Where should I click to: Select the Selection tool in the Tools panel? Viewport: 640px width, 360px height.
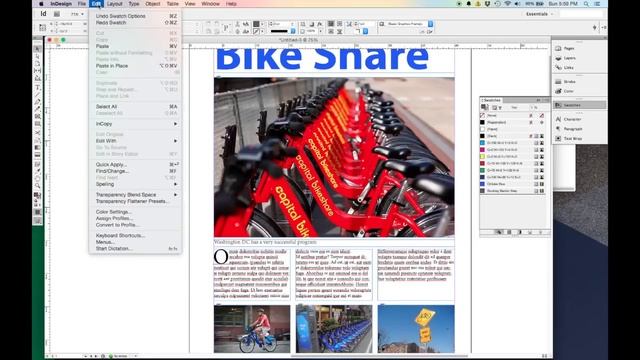pyautogui.click(x=37, y=49)
